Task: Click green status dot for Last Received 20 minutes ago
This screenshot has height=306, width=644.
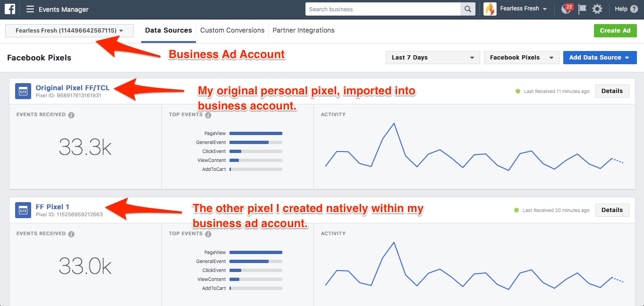Action: pos(517,210)
